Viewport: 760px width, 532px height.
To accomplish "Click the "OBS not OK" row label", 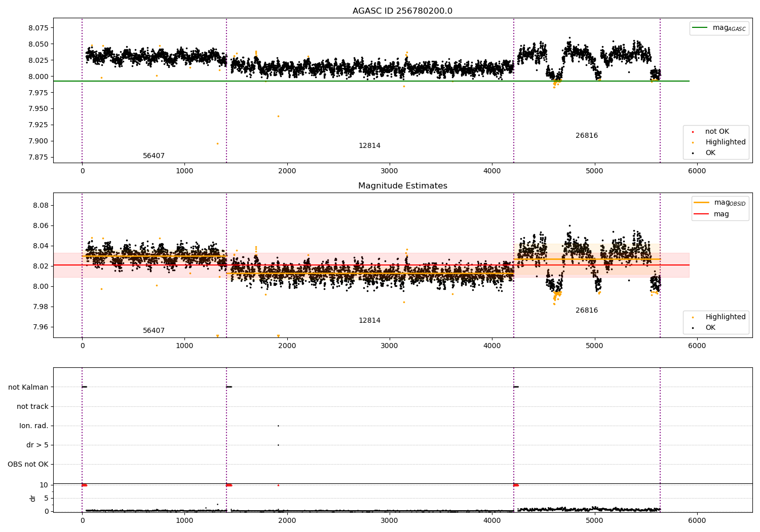I will (x=28, y=465).
